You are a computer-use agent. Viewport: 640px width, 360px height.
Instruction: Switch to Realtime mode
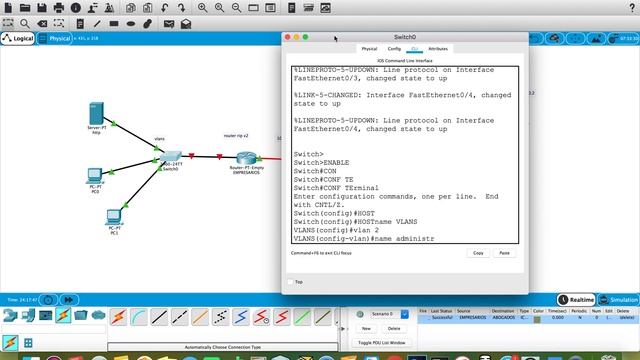point(576,300)
